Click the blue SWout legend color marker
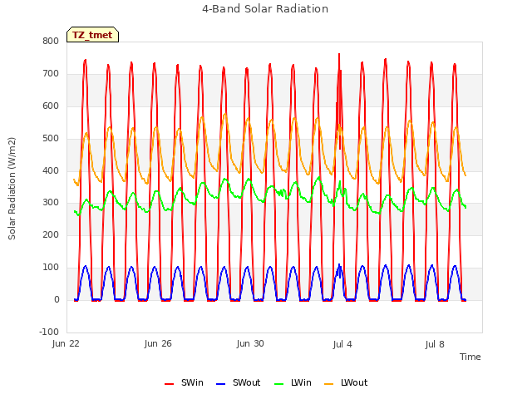Screen dimensions: 532x399 (220, 384)
